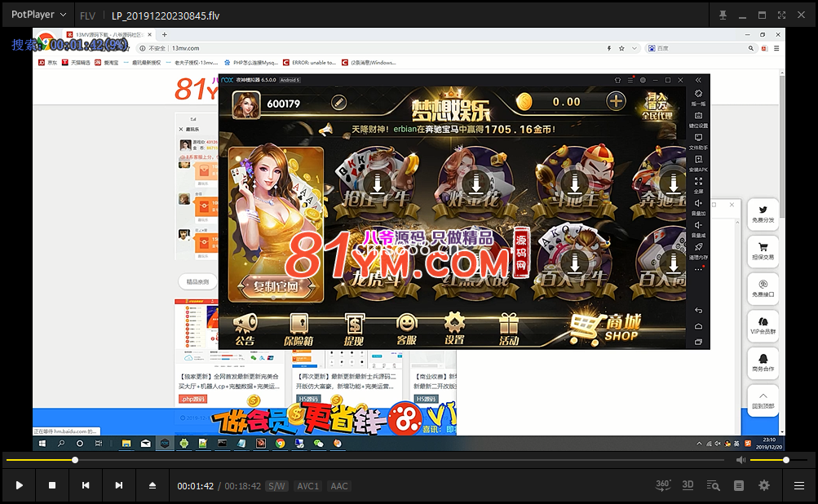818x504 pixels.
Task: Open 文件助手 file assistant in Nox
Action: 699,141
